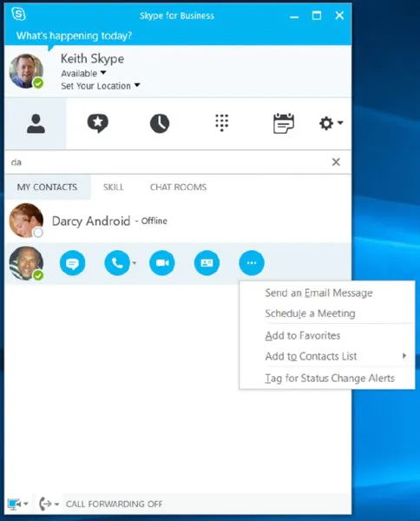Image resolution: width=420 pixels, height=521 pixels.
Task: Click the More options ellipsis button
Action: click(252, 263)
